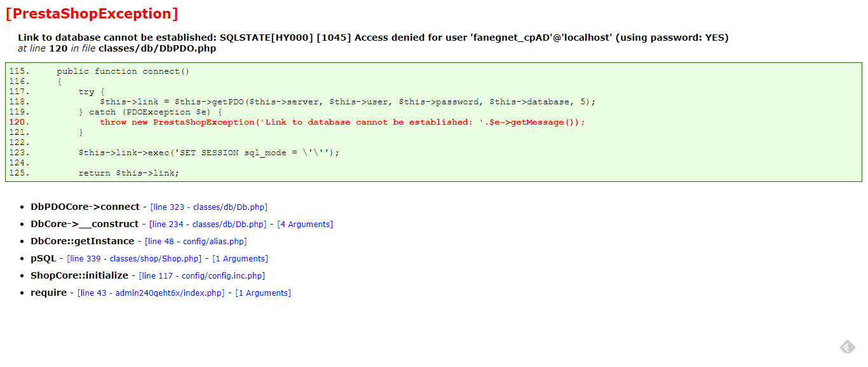Expand 1 Arguments next to require

pyautogui.click(x=263, y=293)
